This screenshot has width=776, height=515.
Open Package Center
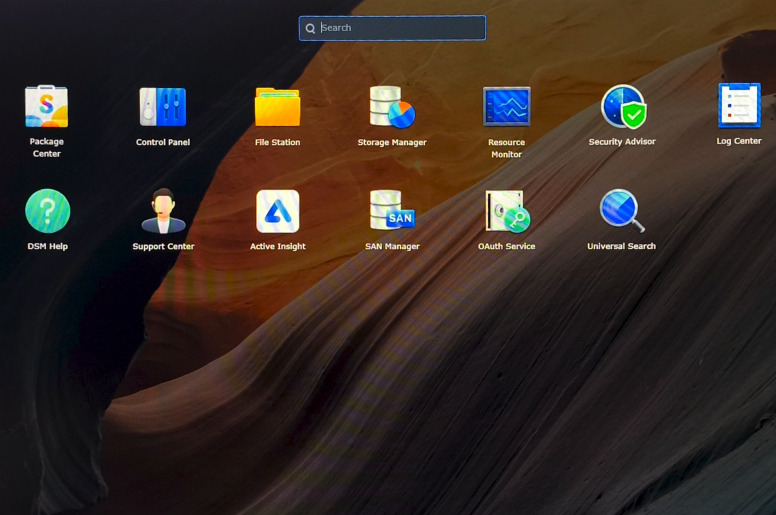click(47, 107)
